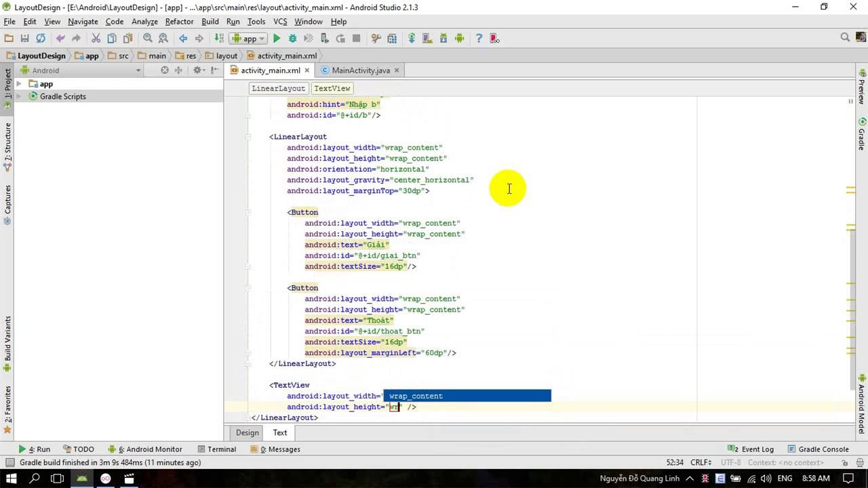
Task: Hide the Project panel icon
Action: [215, 70]
